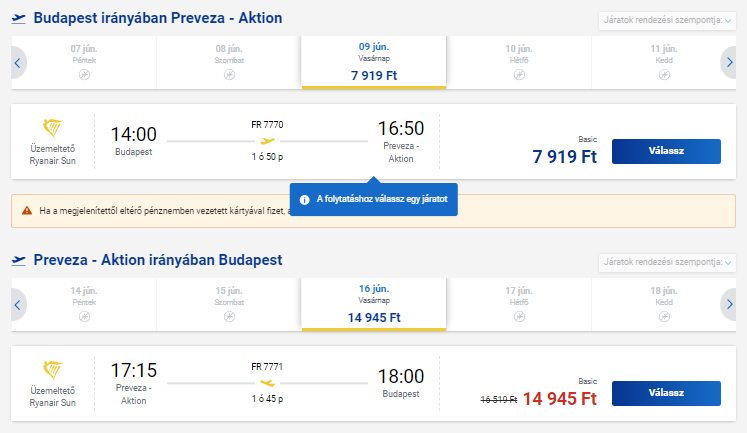Screen dimensions: 747x433
Task: Click Válassz for the 7 919 Ft flight
Action: click(x=666, y=151)
